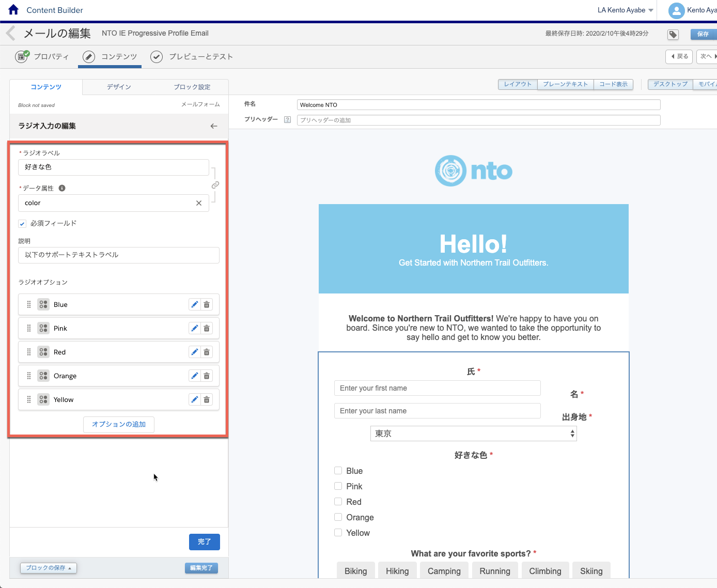Check the Yellow option in preview

[338, 533]
